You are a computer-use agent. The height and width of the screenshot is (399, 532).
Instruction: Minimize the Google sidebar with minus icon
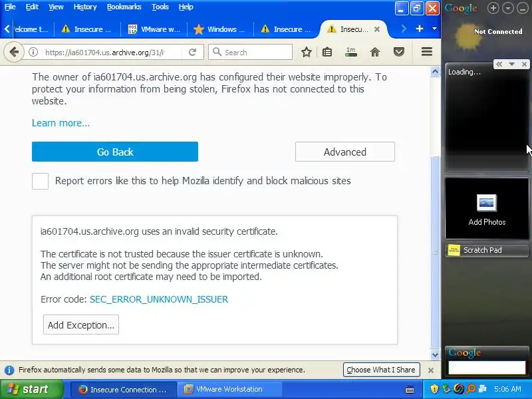(523, 8)
